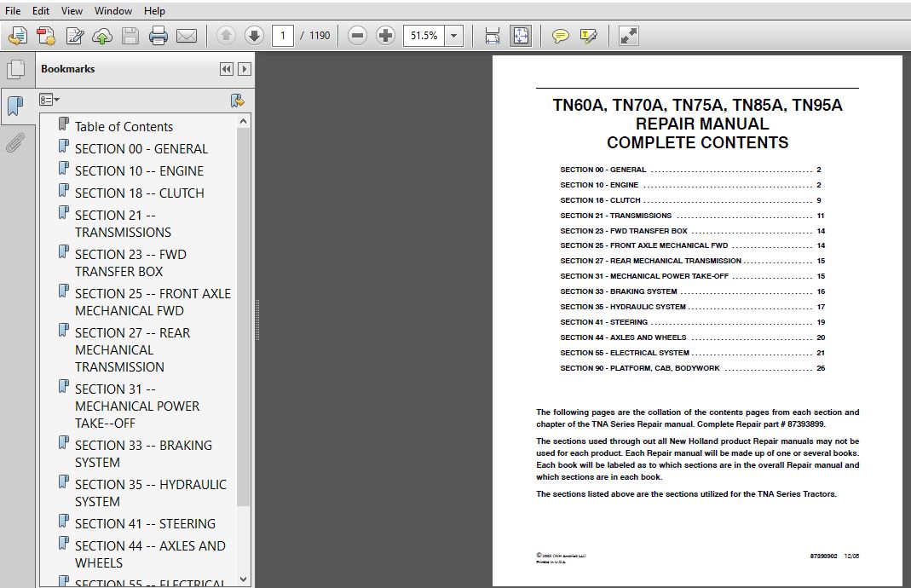The height and width of the screenshot is (588, 911).
Task: Click the Bookmarks panel title
Action: [x=68, y=68]
